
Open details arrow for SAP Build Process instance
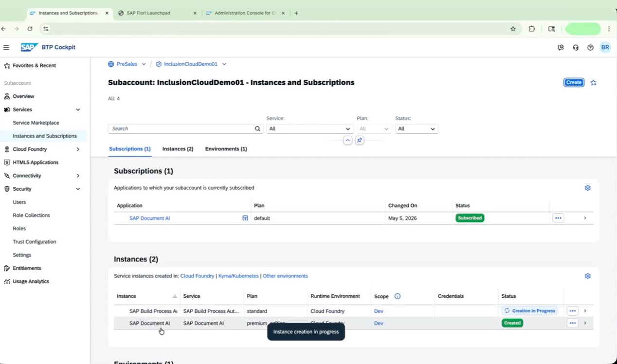(x=585, y=311)
